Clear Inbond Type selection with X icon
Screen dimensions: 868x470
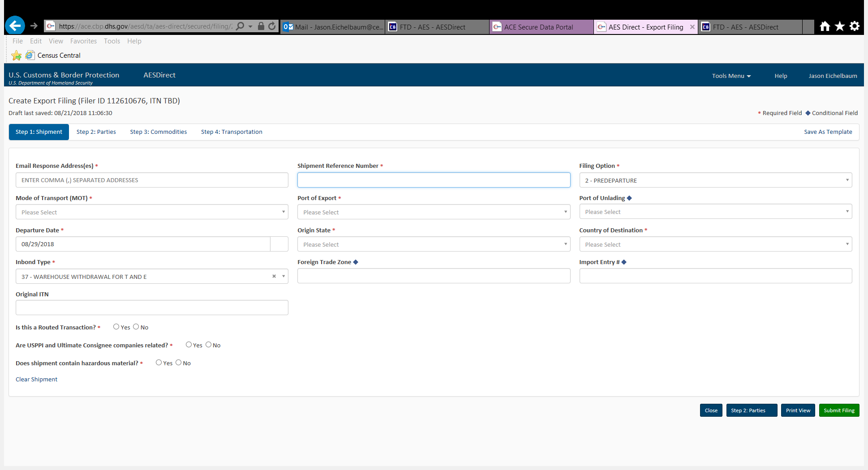click(274, 276)
